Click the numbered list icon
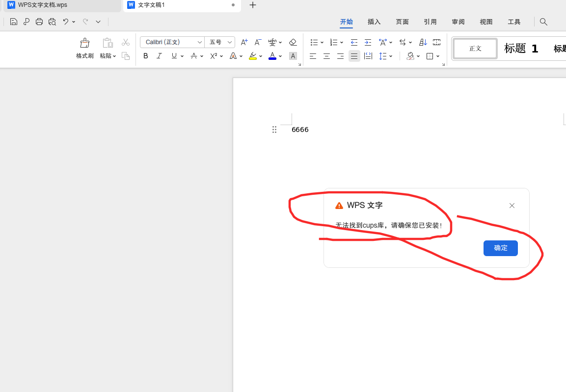Image resolution: width=566 pixels, height=392 pixels. pyautogui.click(x=333, y=42)
